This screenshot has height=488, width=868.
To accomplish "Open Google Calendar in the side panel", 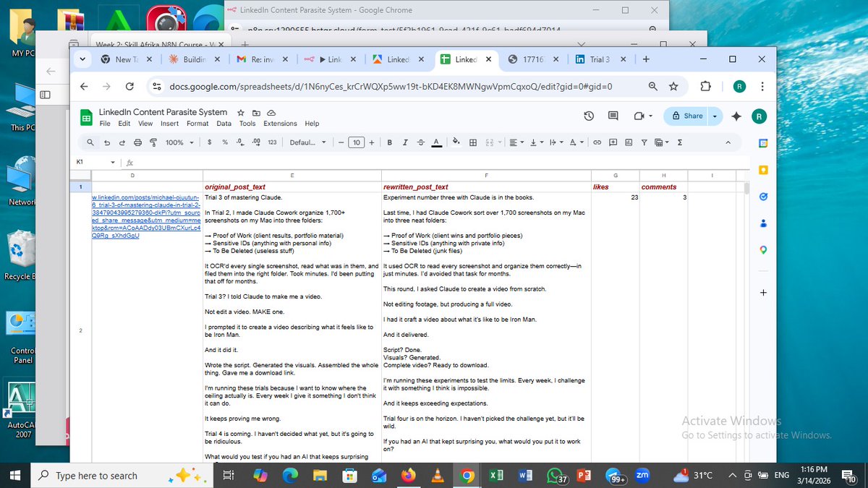I will [x=763, y=143].
